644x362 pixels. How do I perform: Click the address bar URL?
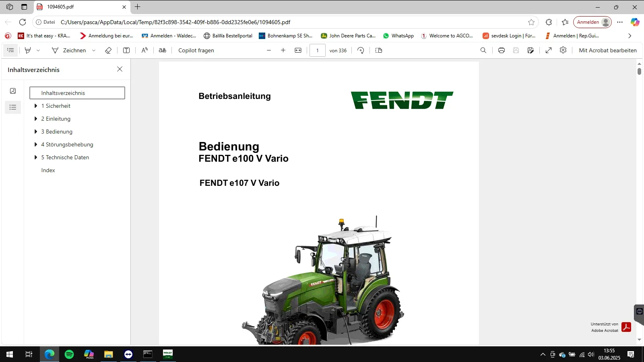(175, 22)
